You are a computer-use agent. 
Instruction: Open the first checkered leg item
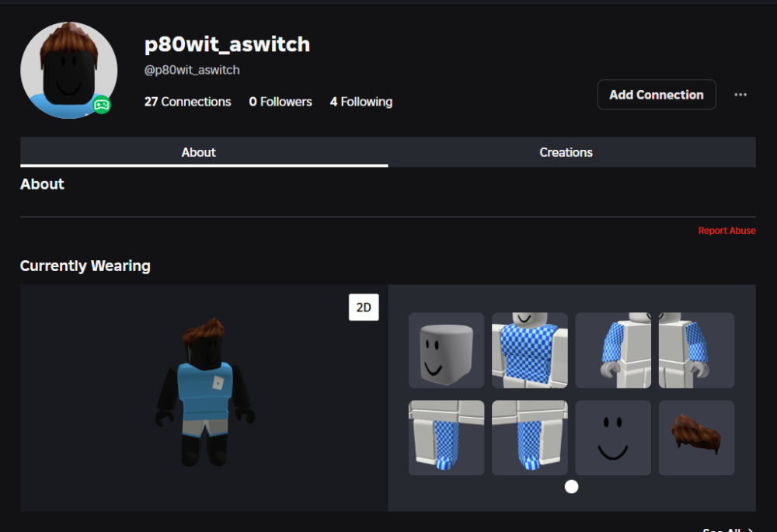(x=447, y=438)
